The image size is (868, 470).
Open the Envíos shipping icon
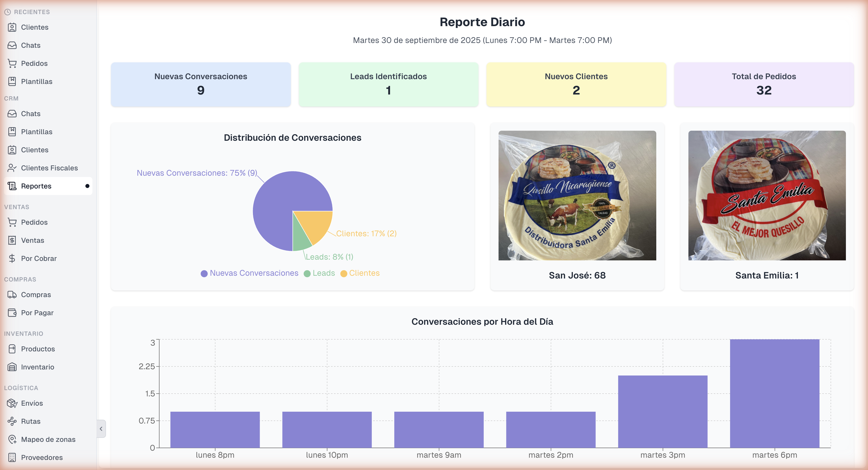pyautogui.click(x=12, y=403)
